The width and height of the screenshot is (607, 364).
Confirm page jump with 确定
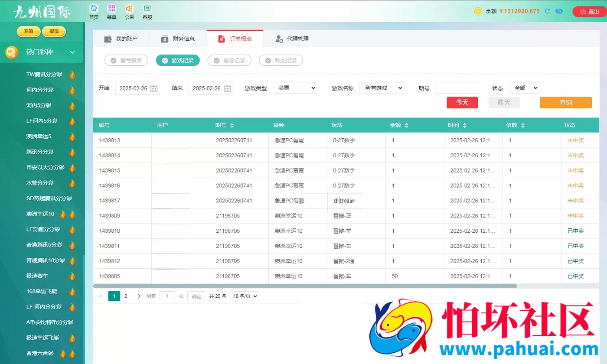(x=196, y=296)
